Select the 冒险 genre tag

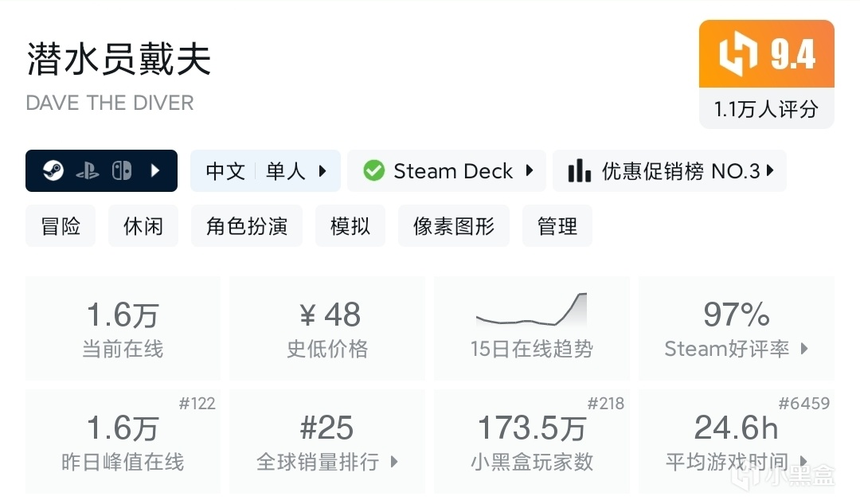pyautogui.click(x=61, y=226)
